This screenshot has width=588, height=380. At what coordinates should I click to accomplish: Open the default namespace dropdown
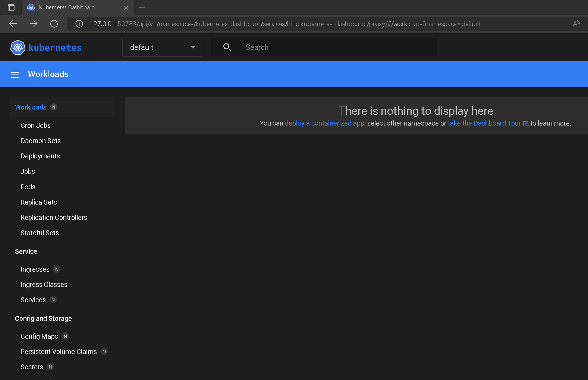click(x=163, y=47)
